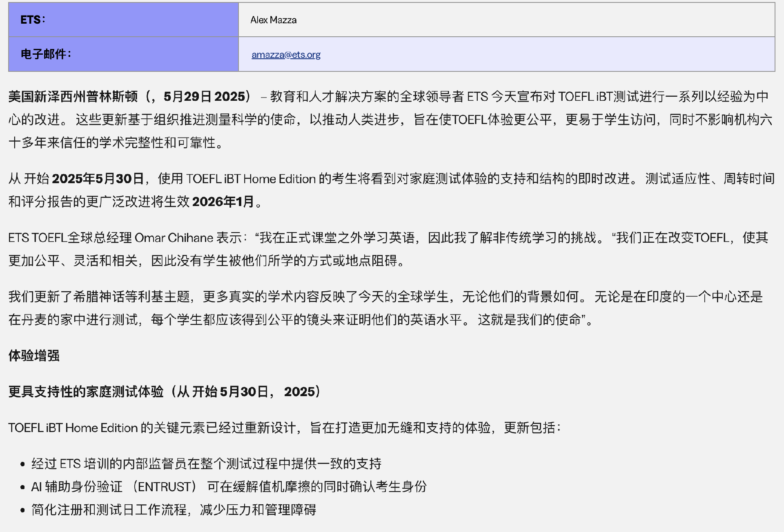Click the closing phrase 这就是我们的使命

(x=529, y=319)
